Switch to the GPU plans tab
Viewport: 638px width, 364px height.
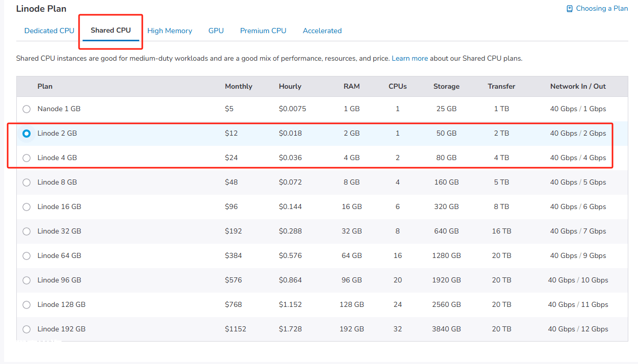[216, 31]
